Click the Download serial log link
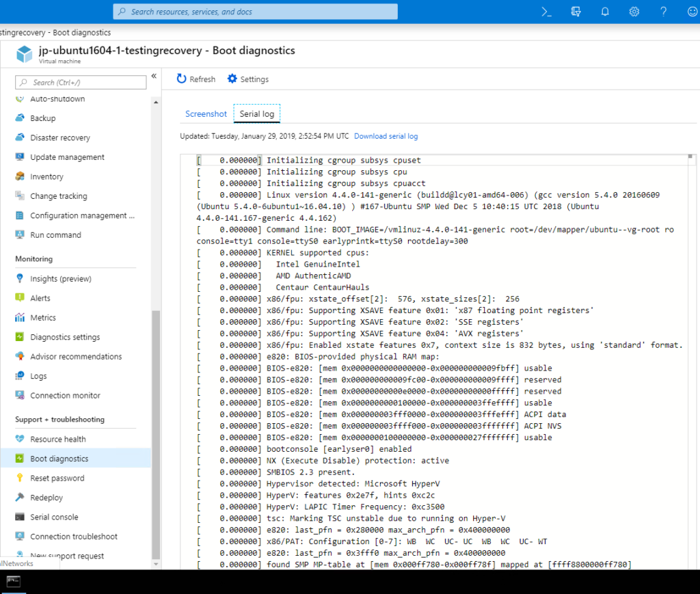 click(386, 136)
